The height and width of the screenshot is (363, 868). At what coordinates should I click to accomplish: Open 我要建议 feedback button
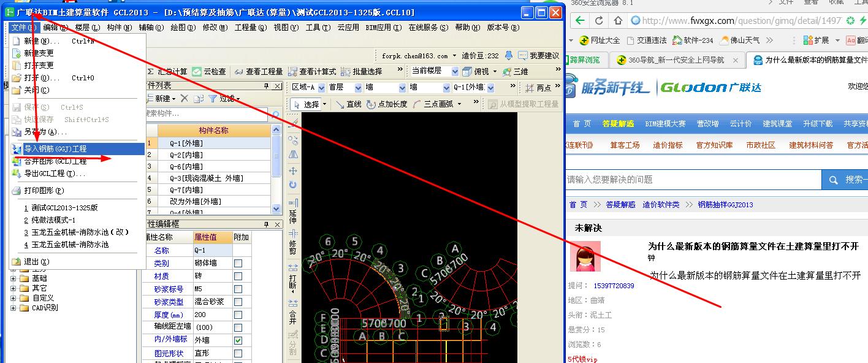pos(539,55)
